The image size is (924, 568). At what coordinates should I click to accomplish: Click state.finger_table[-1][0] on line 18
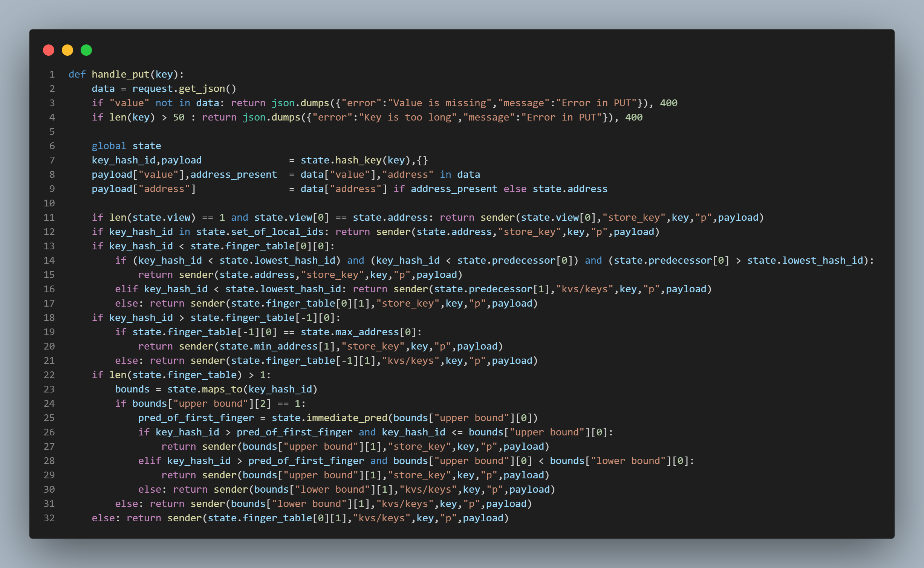pyautogui.click(x=263, y=318)
